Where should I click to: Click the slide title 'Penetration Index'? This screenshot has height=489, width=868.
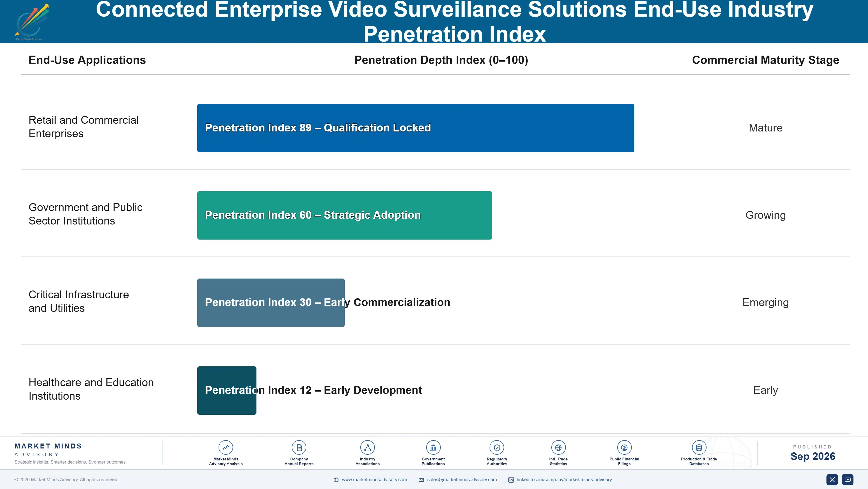pyautogui.click(x=454, y=34)
